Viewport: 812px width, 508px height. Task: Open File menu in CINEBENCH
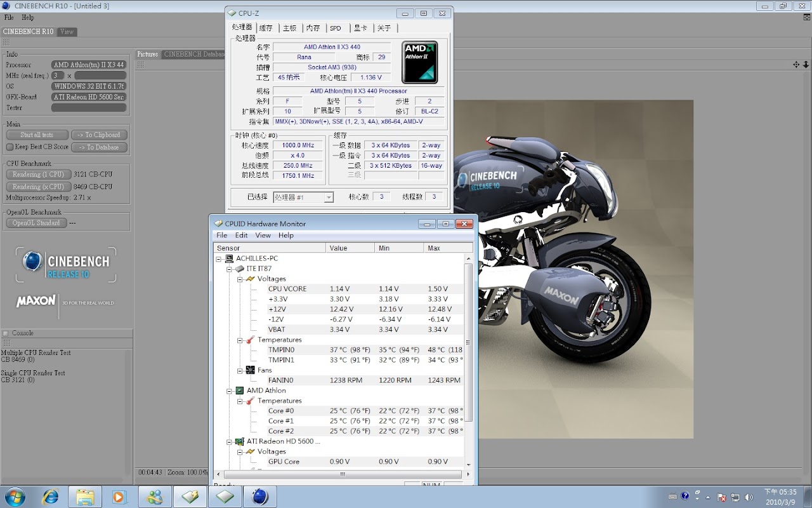9,17
